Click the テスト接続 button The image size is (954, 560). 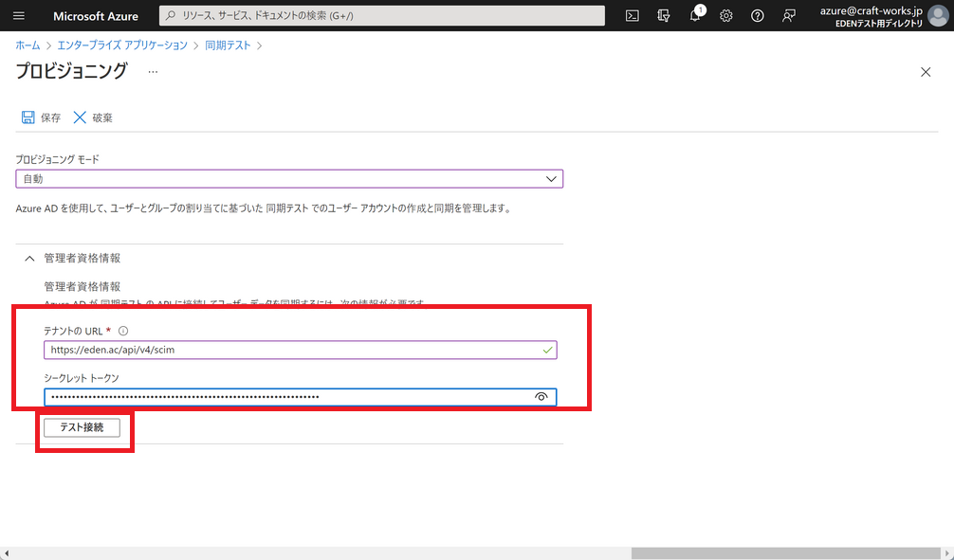click(x=83, y=427)
